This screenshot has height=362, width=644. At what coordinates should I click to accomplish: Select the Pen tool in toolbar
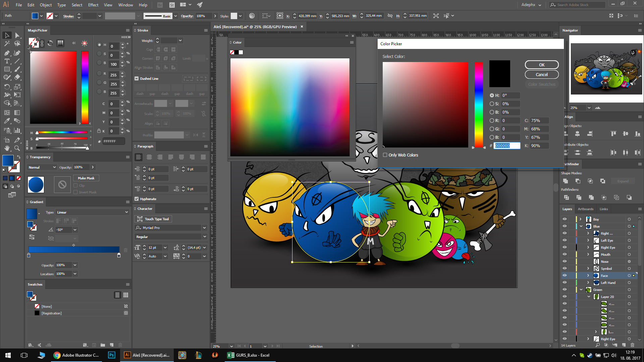[x=6, y=53]
